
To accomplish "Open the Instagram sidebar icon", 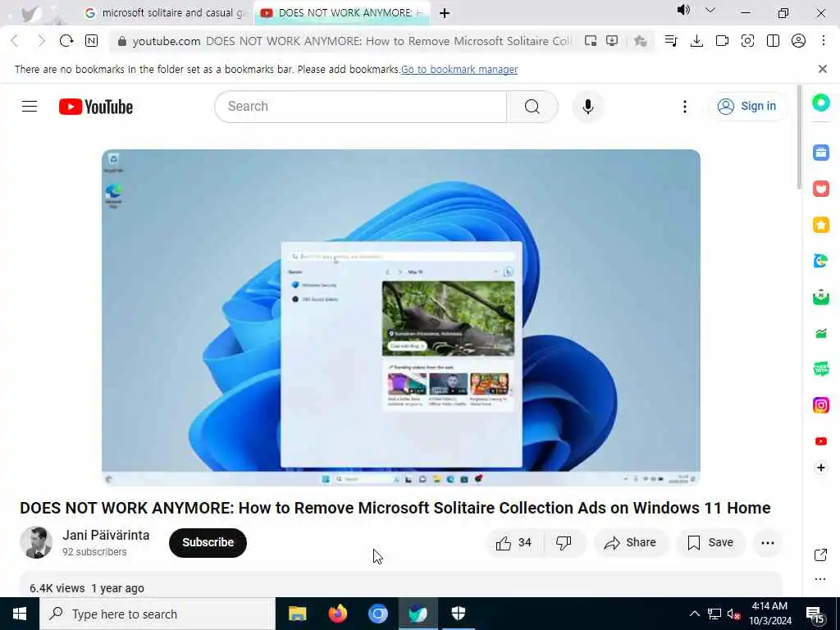I will (820, 405).
